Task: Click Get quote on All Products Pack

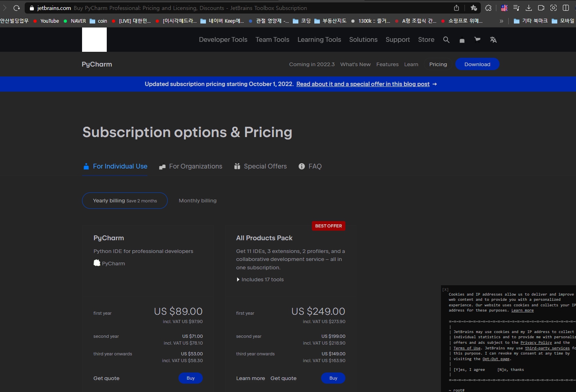Action: click(x=284, y=378)
